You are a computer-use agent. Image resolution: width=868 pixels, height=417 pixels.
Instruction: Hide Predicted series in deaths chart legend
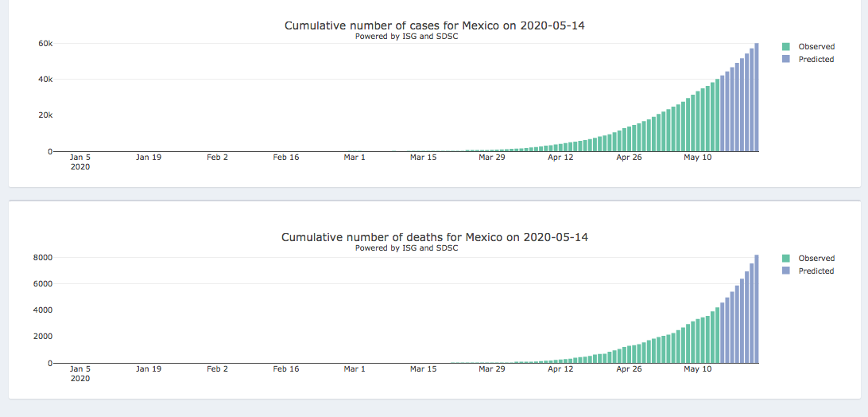(816, 271)
